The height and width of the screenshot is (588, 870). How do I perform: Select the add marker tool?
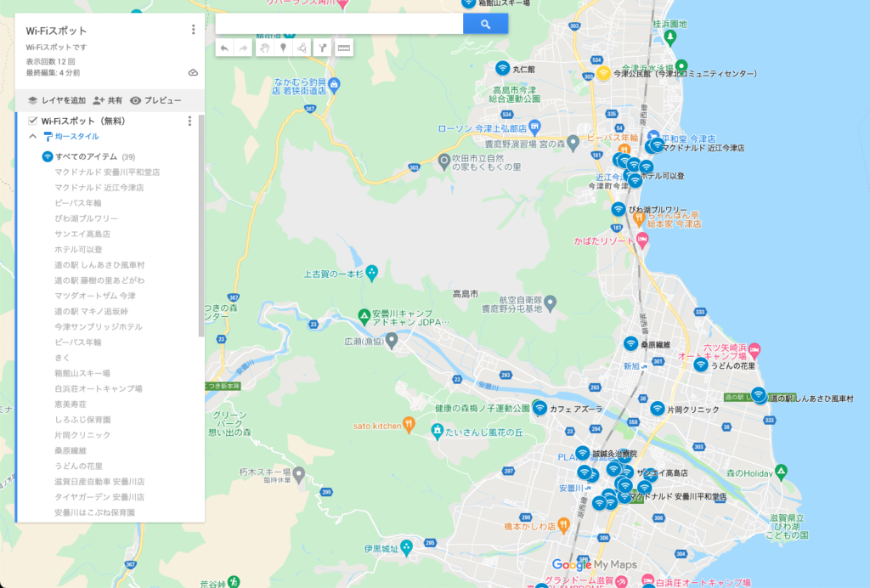283,48
